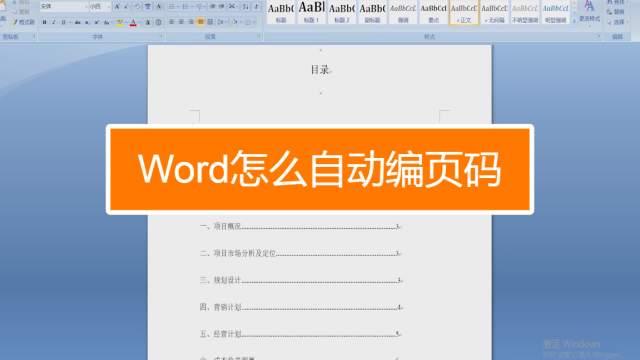Click the Enclose Characters icon

[x=158, y=22]
